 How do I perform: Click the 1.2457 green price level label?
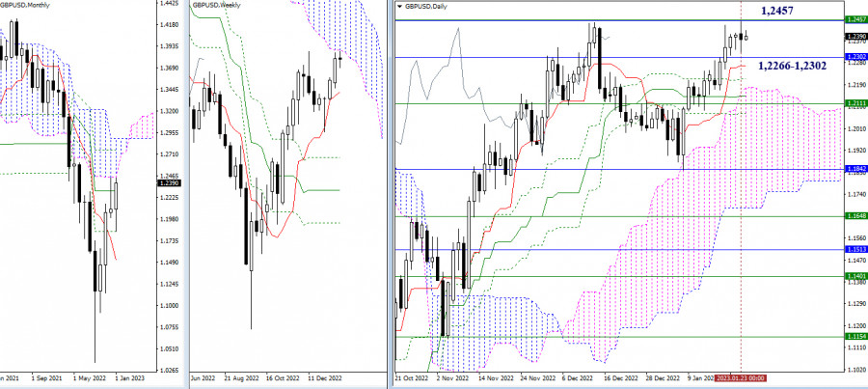tap(856, 20)
